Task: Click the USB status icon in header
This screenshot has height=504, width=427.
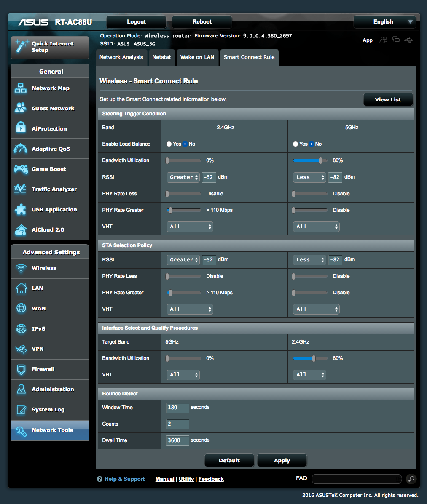Action: click(x=408, y=40)
